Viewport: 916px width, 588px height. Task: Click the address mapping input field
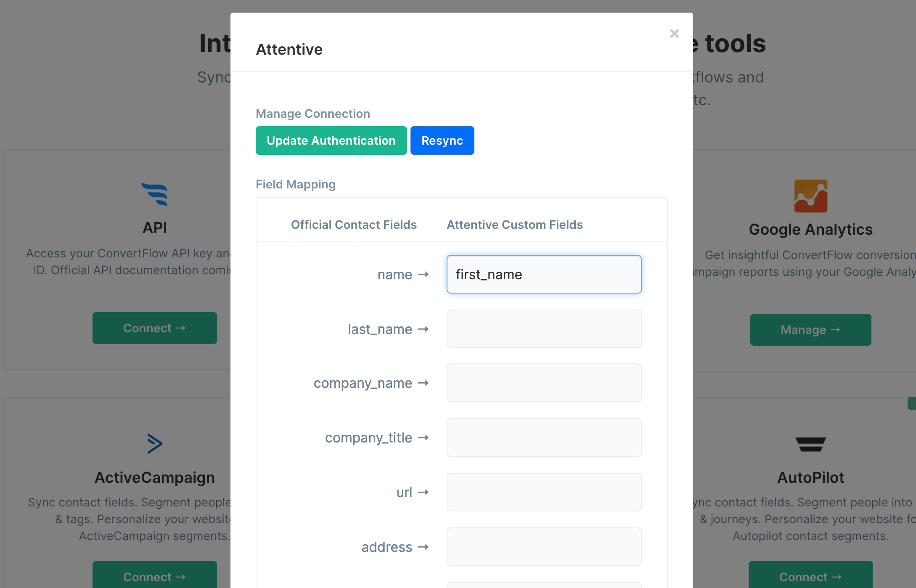tap(544, 547)
